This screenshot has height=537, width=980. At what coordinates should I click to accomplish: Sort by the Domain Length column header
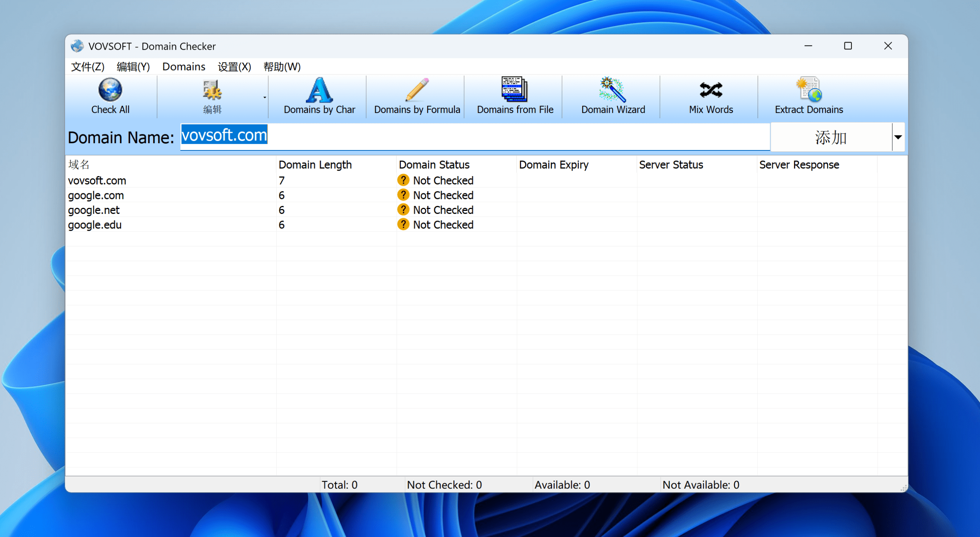pyautogui.click(x=336, y=165)
